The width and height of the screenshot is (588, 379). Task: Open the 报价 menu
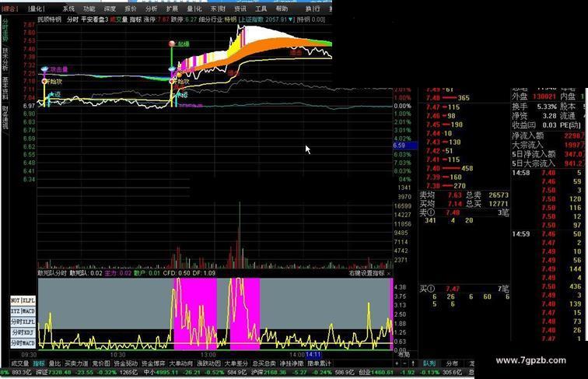130,9
